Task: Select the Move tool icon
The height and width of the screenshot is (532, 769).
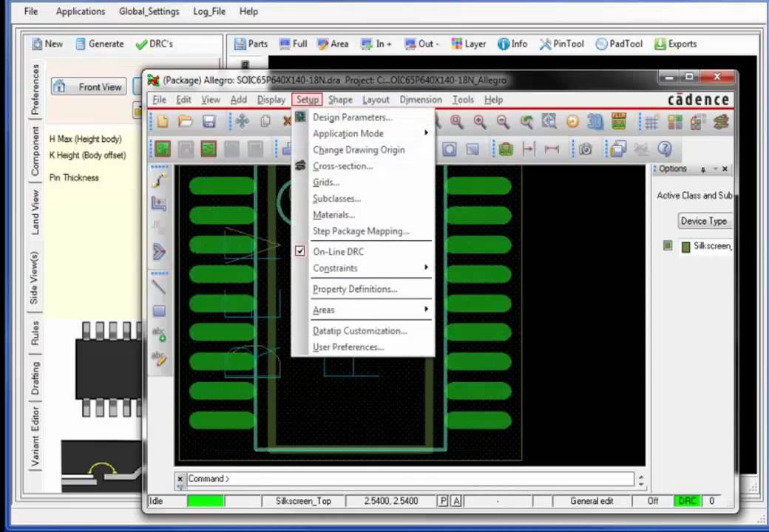Action: click(242, 121)
